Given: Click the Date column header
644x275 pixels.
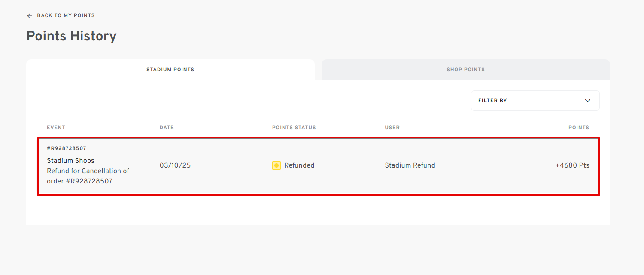Looking at the screenshot, I should [x=167, y=128].
